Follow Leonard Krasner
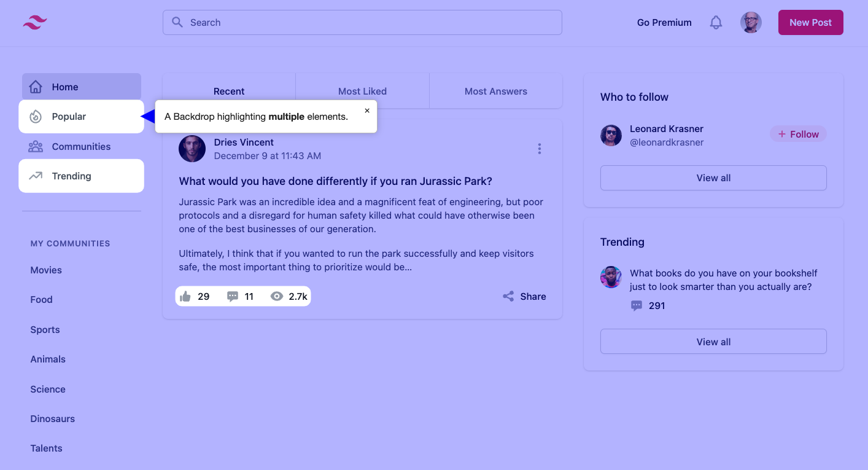Image resolution: width=868 pixels, height=470 pixels. coord(798,135)
